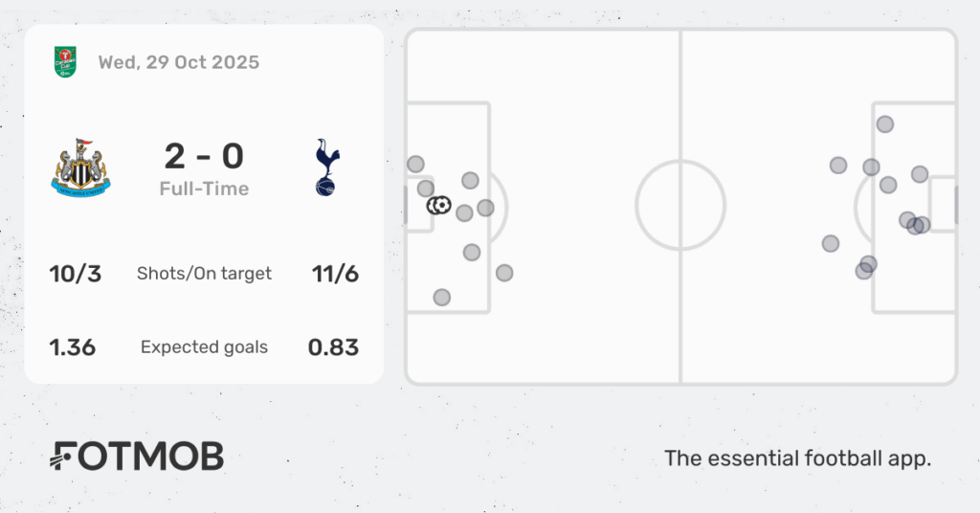This screenshot has height=513, width=980.
Task: Select the topmost shot marker in the right penalty area
Action: (x=884, y=123)
